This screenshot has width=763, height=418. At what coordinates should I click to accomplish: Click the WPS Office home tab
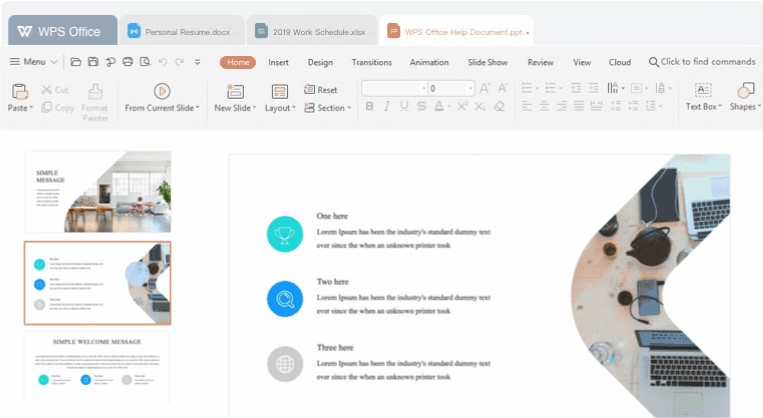coord(62,31)
